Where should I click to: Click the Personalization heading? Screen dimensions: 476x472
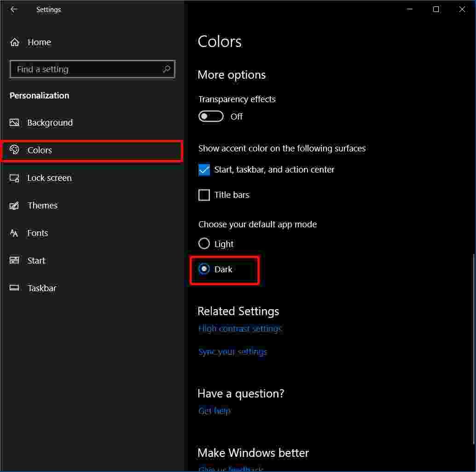[40, 96]
